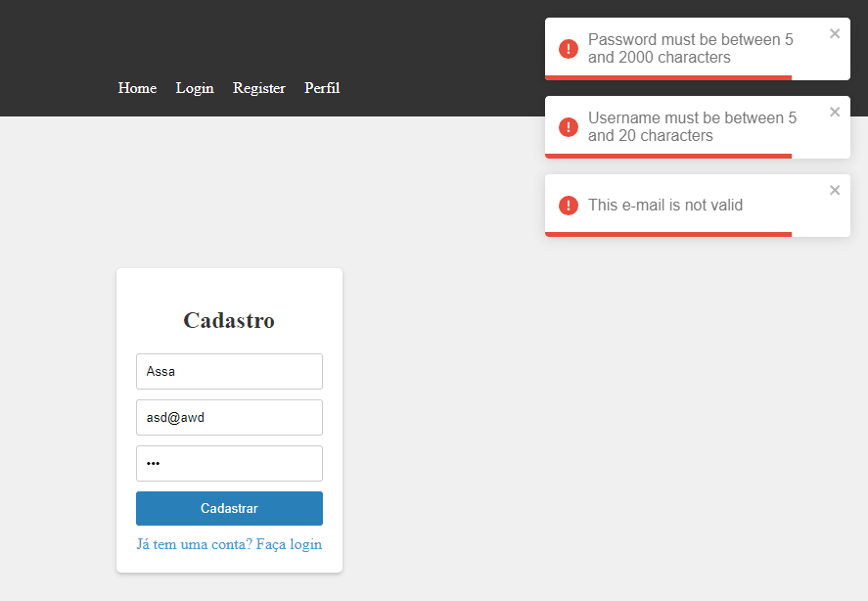This screenshot has width=868, height=601.
Task: Click the password error alert icon
Action: (x=569, y=48)
